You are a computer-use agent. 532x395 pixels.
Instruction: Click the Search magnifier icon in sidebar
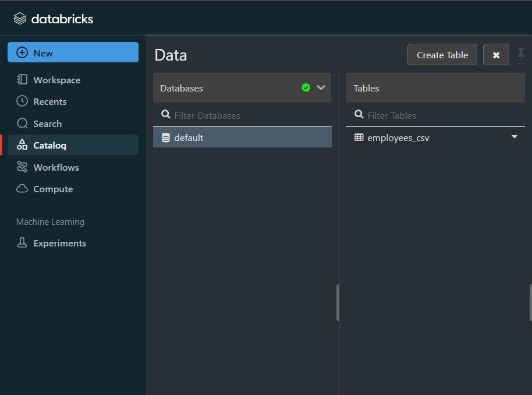pyautogui.click(x=22, y=124)
